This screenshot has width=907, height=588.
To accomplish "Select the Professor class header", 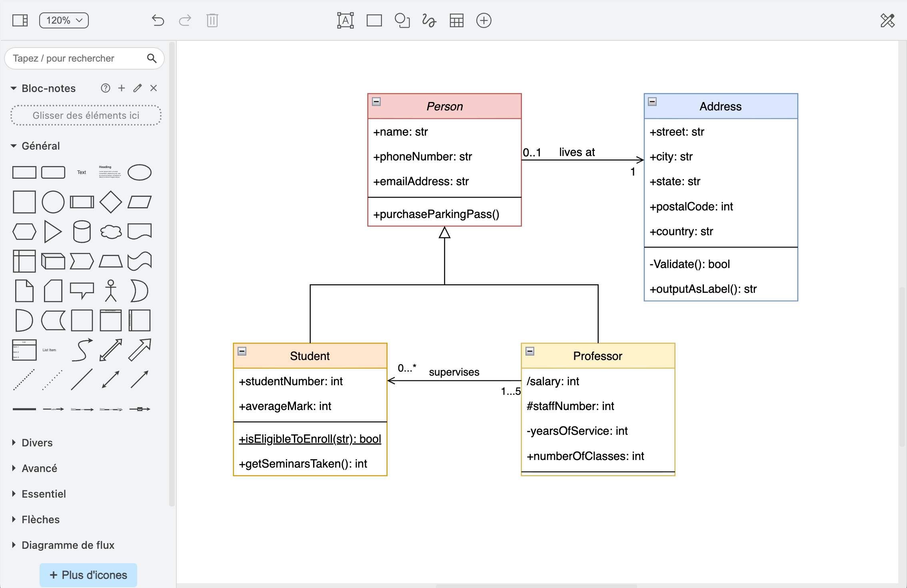I will (597, 356).
